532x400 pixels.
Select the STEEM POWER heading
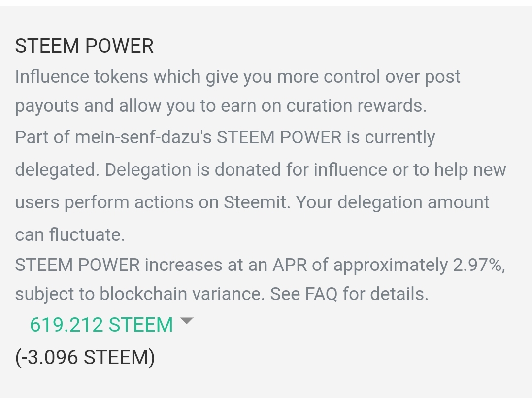tap(84, 46)
